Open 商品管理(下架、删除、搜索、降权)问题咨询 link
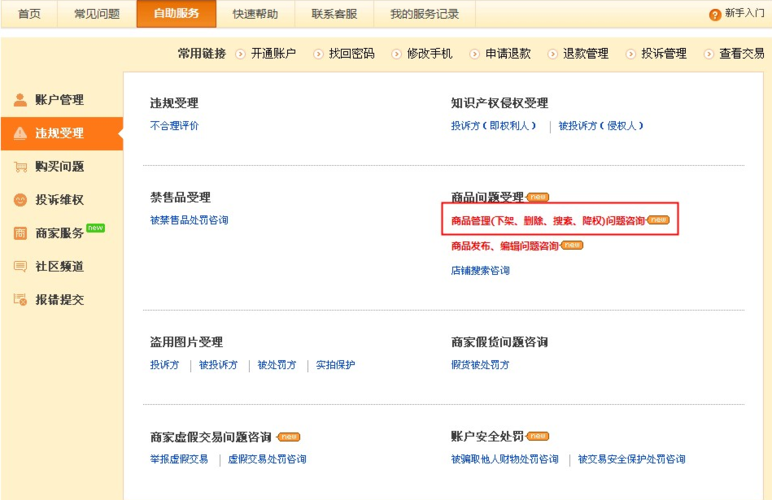This screenshot has height=500, width=772. [548, 220]
